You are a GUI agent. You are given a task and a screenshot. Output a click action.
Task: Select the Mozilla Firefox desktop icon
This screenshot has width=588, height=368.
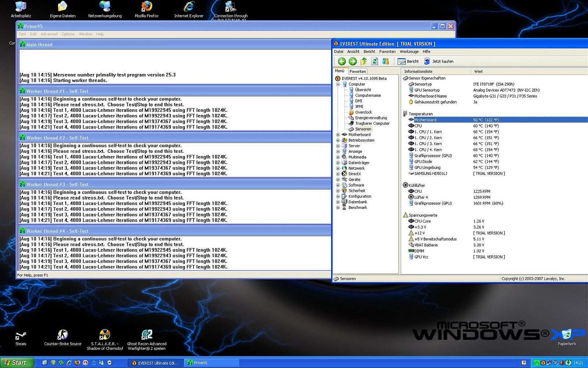pos(147,9)
